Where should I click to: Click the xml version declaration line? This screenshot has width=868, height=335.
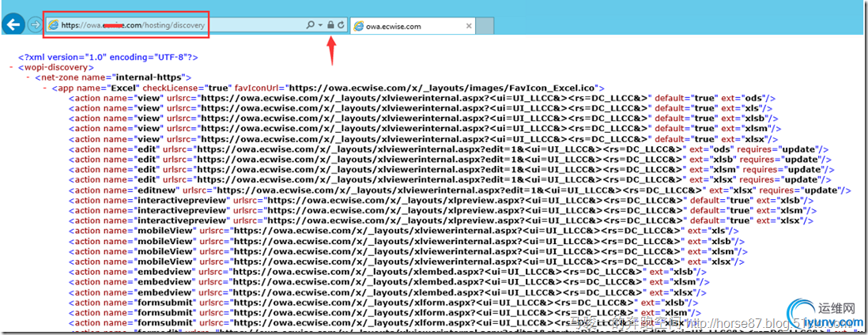(108, 57)
